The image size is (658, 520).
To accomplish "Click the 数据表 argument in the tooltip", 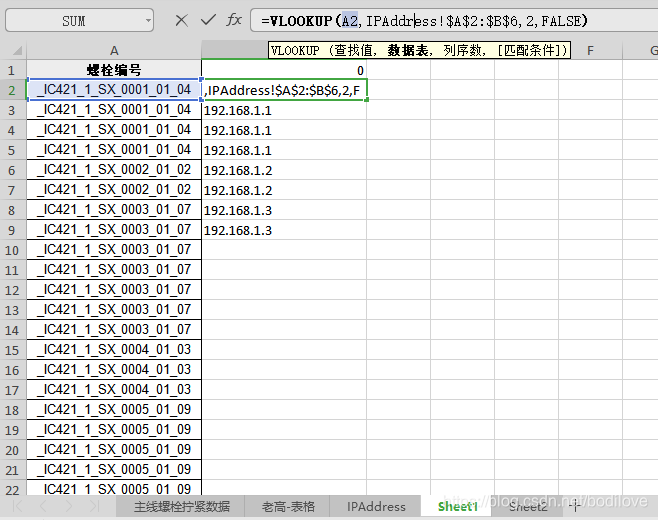I will (x=407, y=50).
